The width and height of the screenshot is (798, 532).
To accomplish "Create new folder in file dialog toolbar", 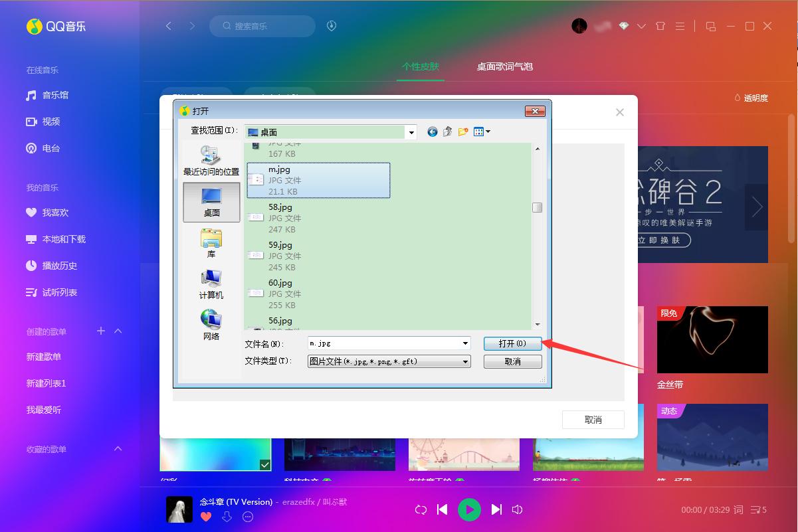I will click(x=463, y=132).
